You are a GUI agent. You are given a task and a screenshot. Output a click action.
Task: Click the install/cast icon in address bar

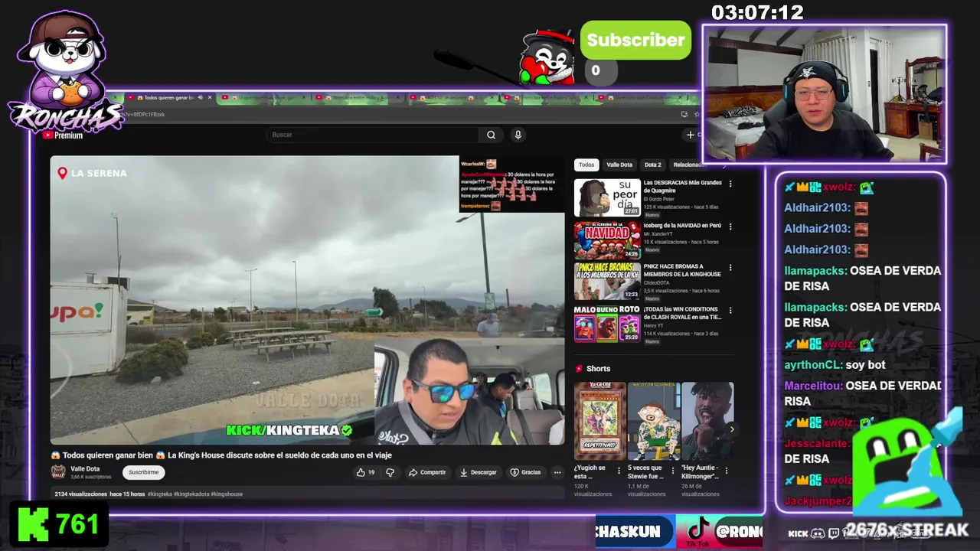pyautogui.click(x=684, y=114)
